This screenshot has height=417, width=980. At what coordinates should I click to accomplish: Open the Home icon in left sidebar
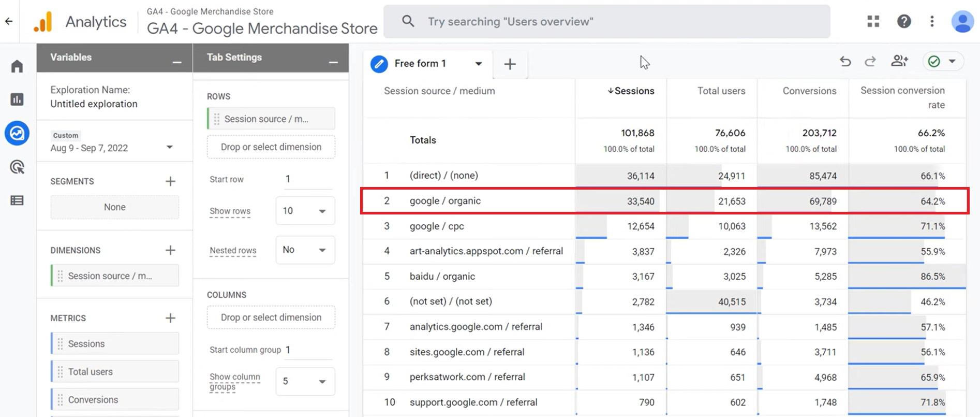pos(17,66)
